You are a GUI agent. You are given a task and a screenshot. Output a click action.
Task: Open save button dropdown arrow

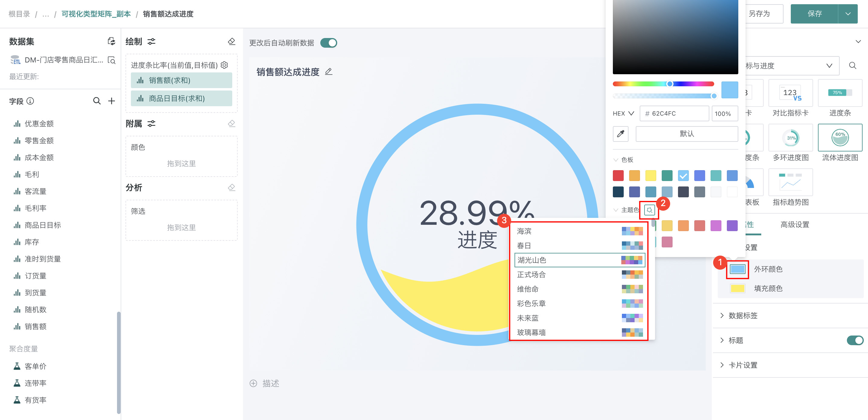click(x=848, y=14)
